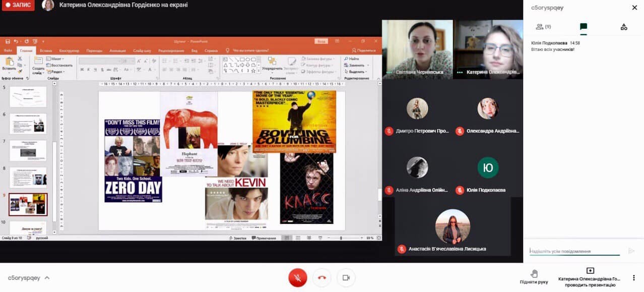The width and height of the screenshot is (644, 292).
Task: Click Redo icon in PowerPoint quick access toolbar
Action: [26, 41]
